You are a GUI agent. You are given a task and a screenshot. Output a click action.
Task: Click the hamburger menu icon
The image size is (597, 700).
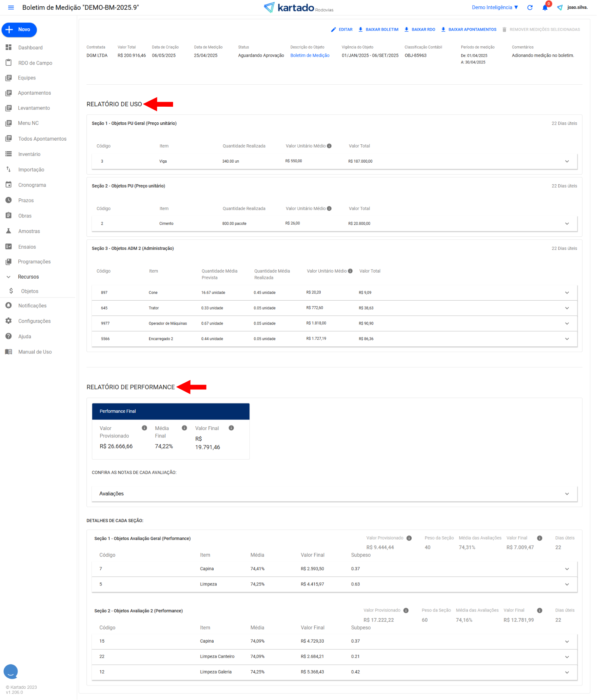pyautogui.click(x=11, y=7)
